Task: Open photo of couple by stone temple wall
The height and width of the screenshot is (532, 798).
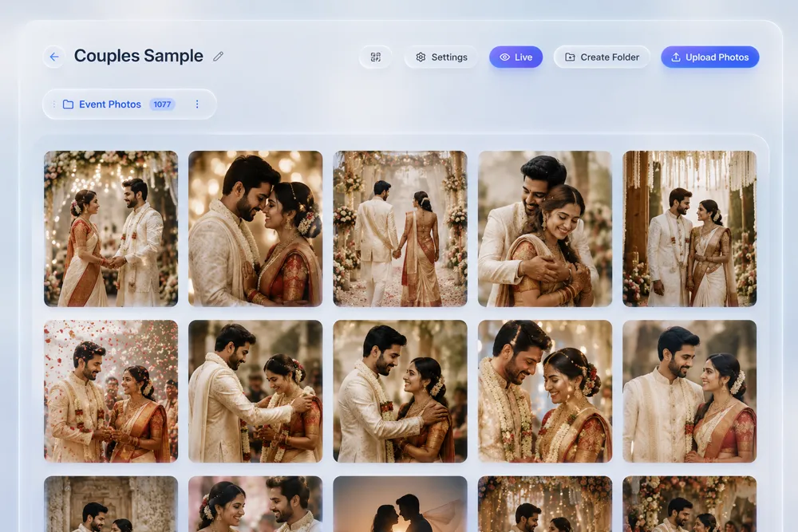Action: coord(111,504)
